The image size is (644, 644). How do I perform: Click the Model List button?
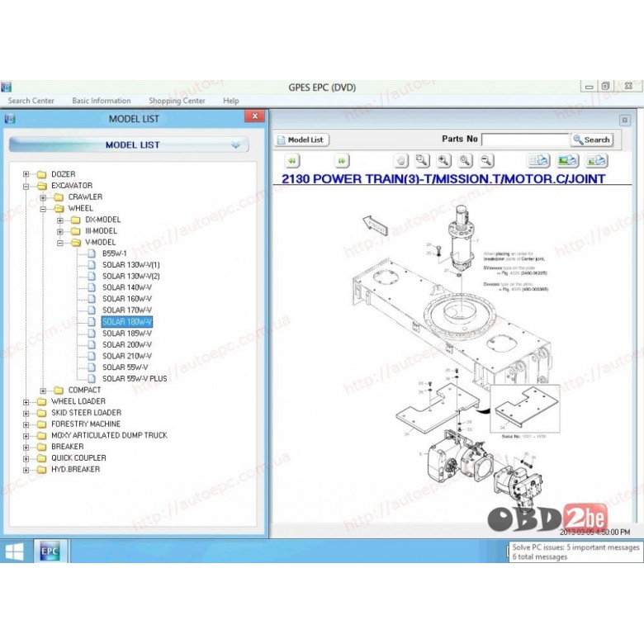pos(302,140)
